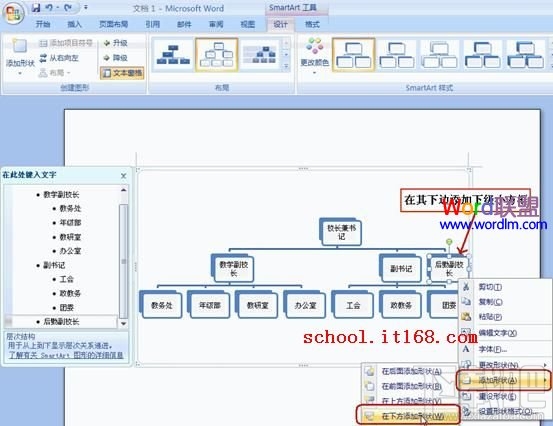Click the 教研室 bullet in text pane
553x426 pixels.
click(70, 237)
